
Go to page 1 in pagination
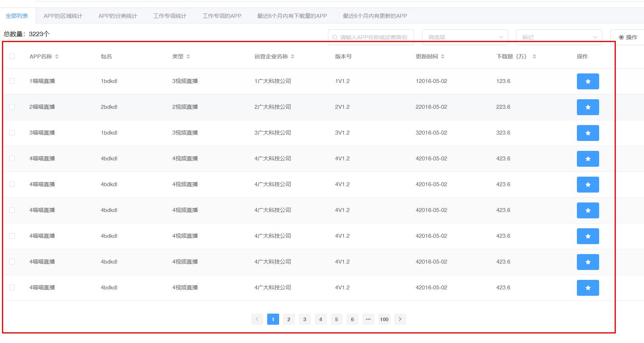[x=273, y=319]
